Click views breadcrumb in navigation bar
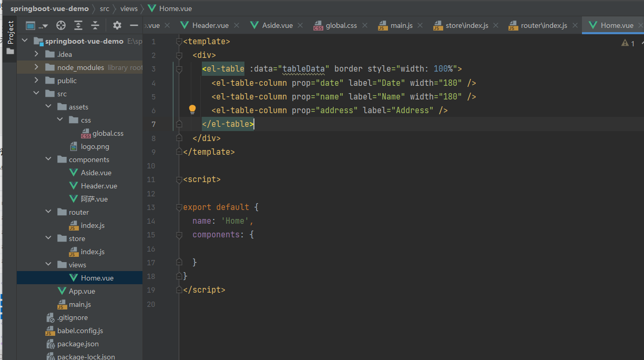The width and height of the screenshot is (644, 360). [x=129, y=8]
